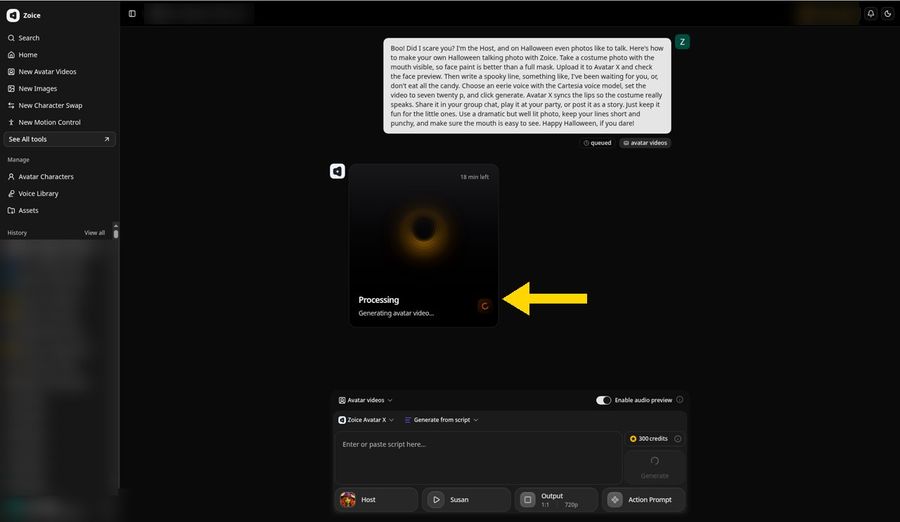This screenshot has width=900, height=522.
Task: Focus the script text input field
Action: pos(478,458)
